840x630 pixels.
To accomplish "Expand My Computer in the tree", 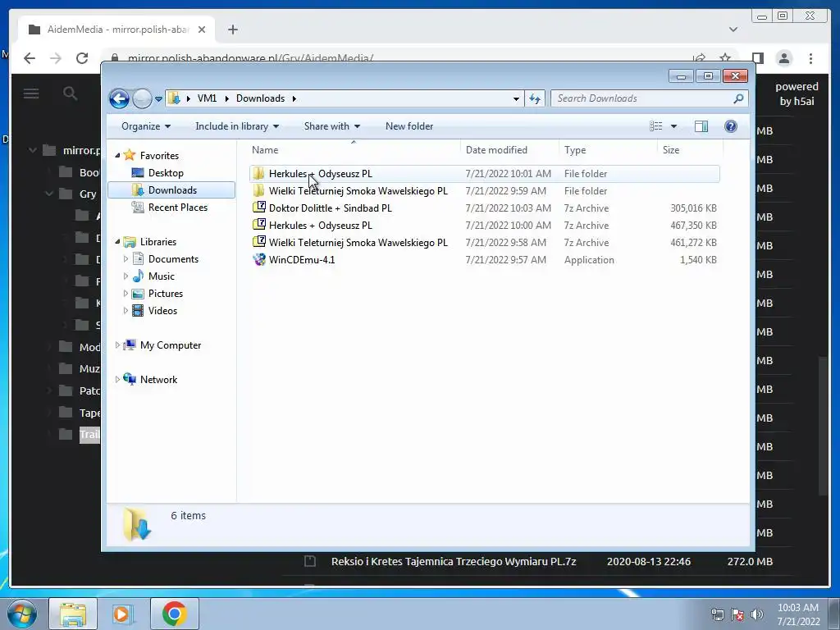I will click(x=117, y=345).
